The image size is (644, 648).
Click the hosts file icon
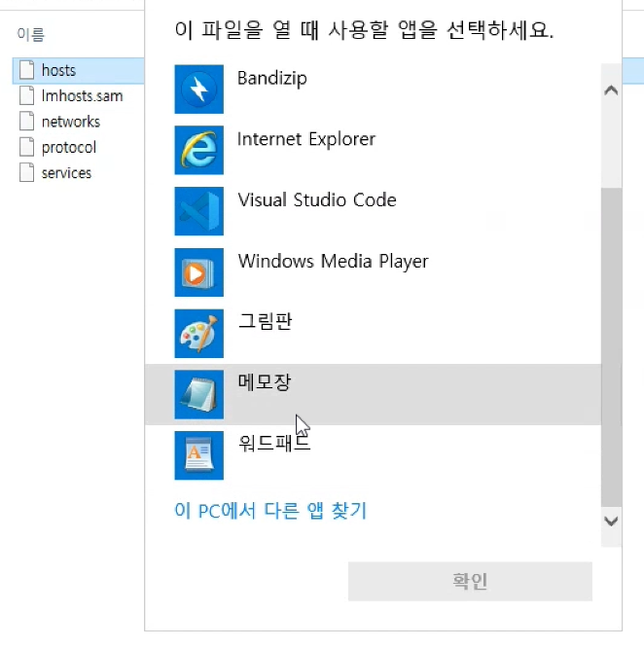[27, 70]
